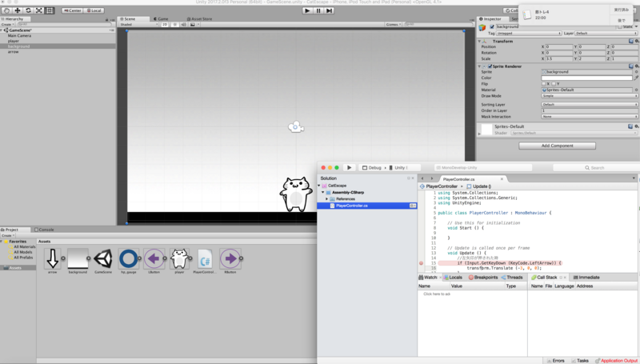Open scene effects image dropdown
Screen dimensions: 640x364
point(194,25)
